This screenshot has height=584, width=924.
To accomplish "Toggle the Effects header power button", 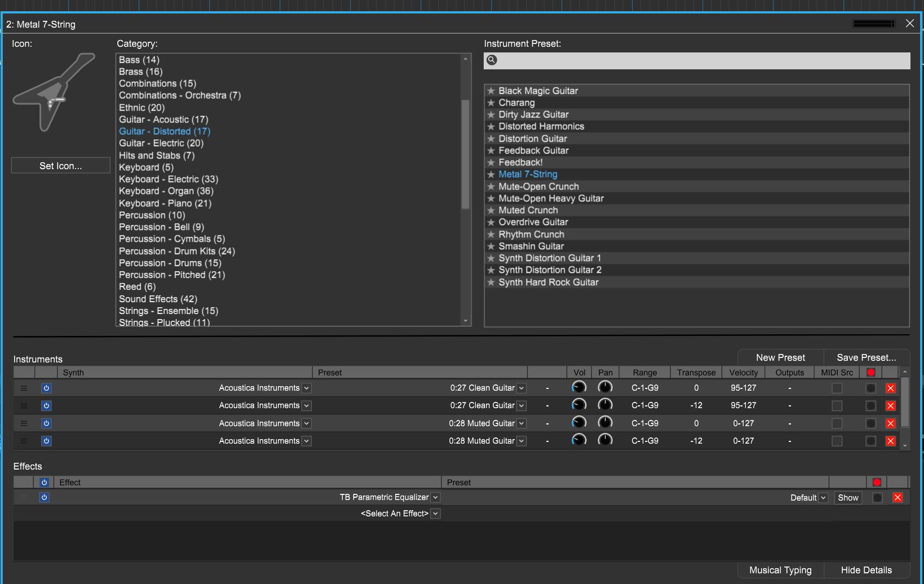I will pos(44,483).
